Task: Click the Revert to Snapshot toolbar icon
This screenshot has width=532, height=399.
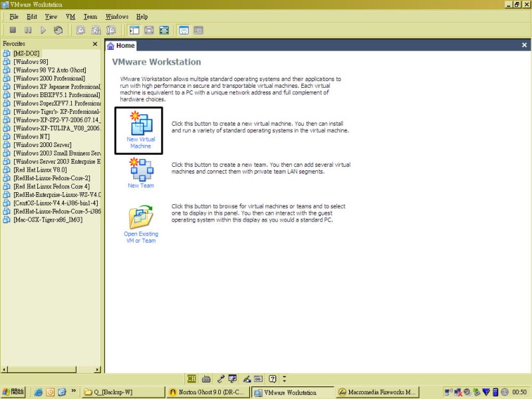Action: coord(96,30)
